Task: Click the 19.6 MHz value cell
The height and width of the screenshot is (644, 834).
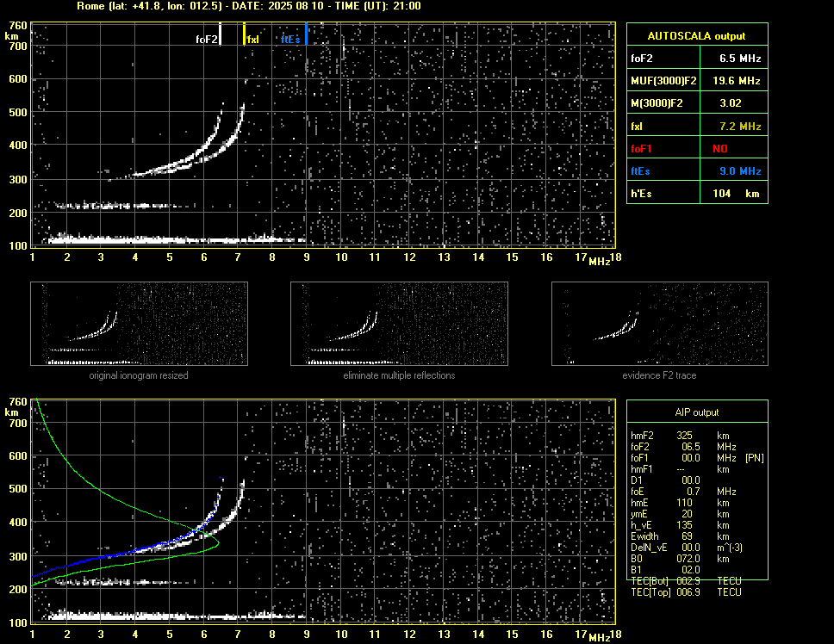Action: click(x=735, y=81)
